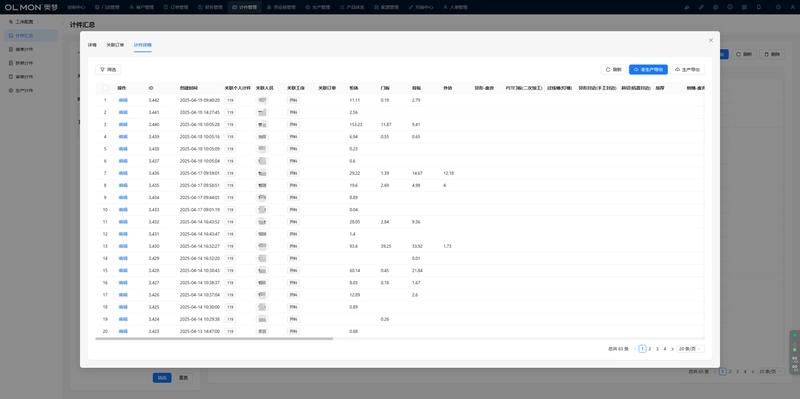The height and width of the screenshot is (399, 800).
Task: Open the grid apps icon in header
Action: coord(744,7)
